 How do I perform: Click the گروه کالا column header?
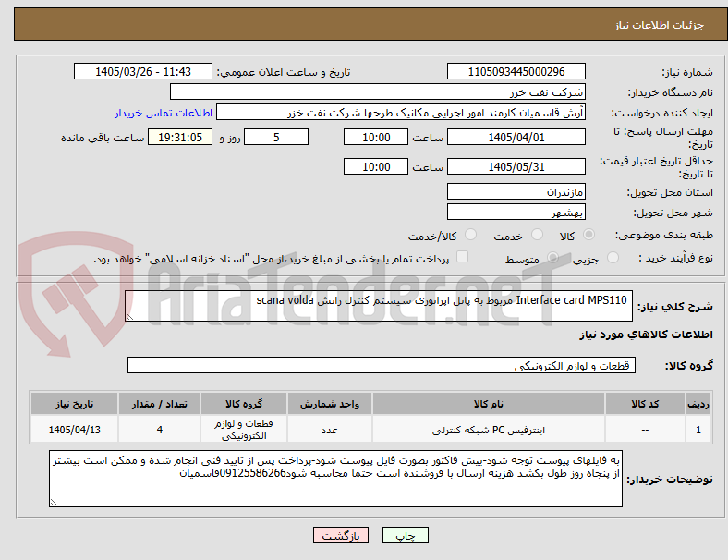[x=244, y=404]
